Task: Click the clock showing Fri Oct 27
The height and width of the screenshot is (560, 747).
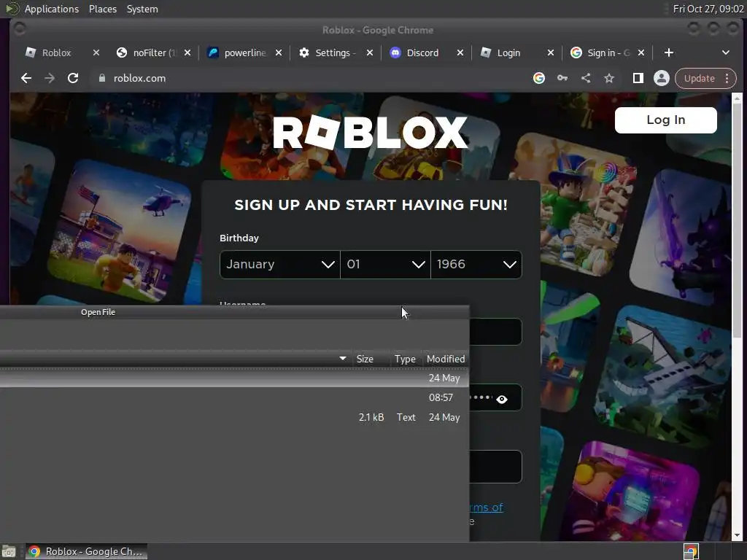Action: [x=708, y=9]
